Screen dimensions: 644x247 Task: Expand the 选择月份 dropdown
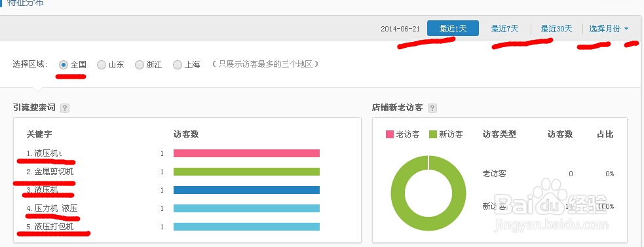(x=609, y=29)
